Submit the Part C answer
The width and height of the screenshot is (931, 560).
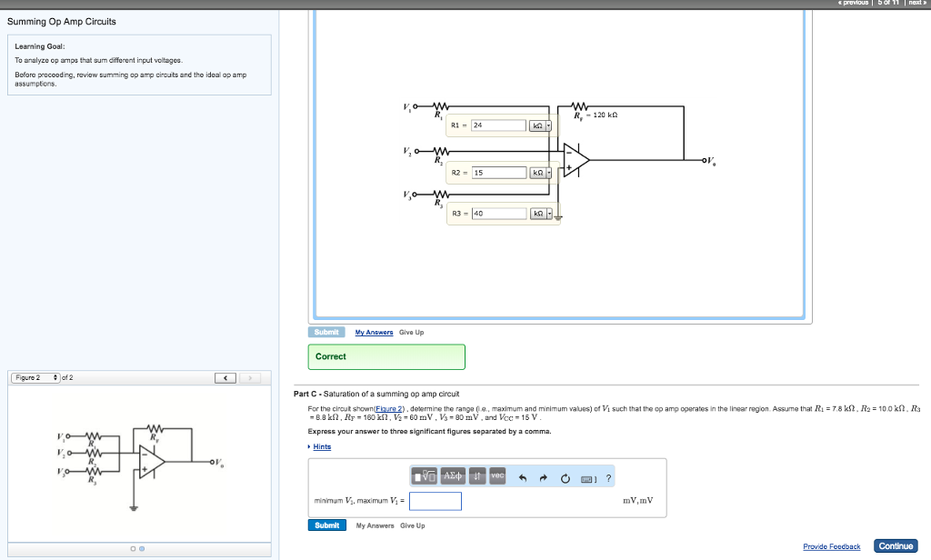326,525
